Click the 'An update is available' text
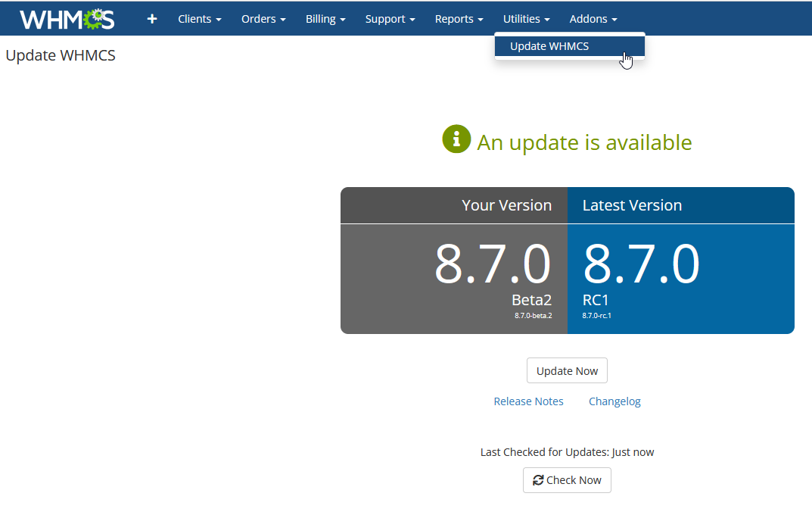The image size is (812, 512). (x=584, y=142)
